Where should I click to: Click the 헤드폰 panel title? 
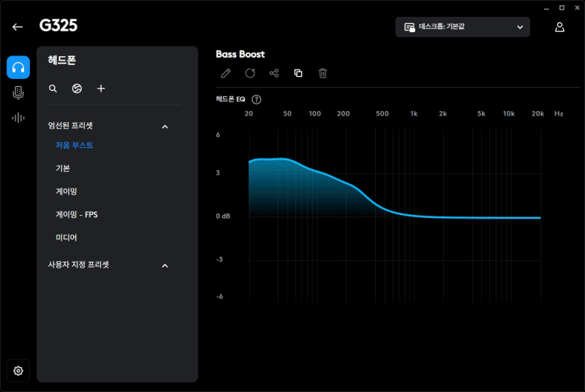pos(62,60)
